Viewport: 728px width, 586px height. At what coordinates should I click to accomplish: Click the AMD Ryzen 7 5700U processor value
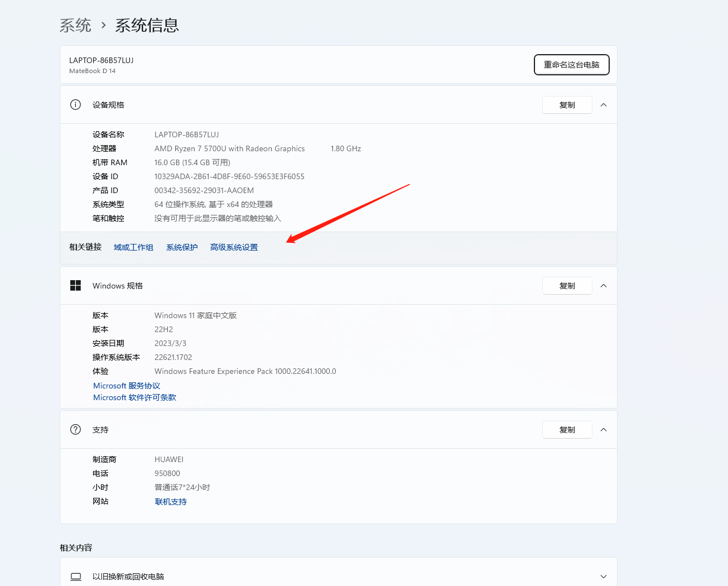tap(230, 148)
